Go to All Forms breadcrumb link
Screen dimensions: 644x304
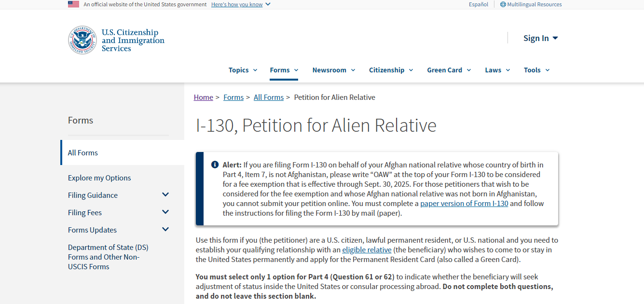(x=268, y=97)
